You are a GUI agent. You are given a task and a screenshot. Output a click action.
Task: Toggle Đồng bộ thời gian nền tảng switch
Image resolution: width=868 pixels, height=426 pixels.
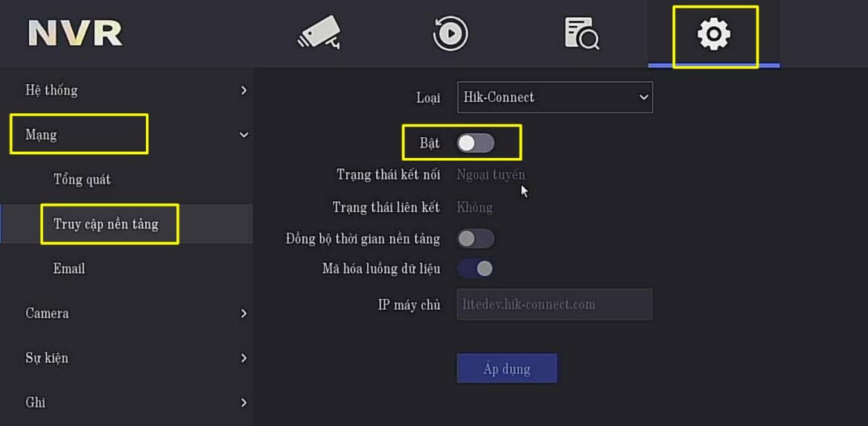click(x=476, y=238)
